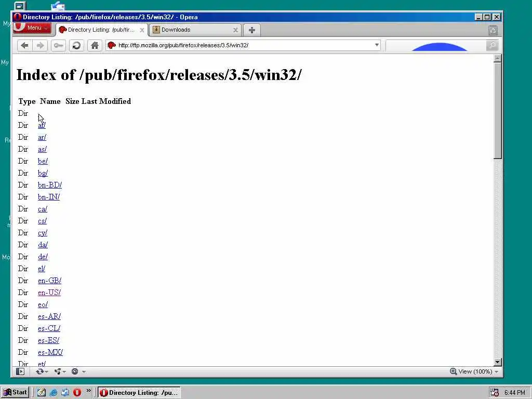Viewport: 532px width, 399px height.
Task: Click the task scheduler tray icon
Action: 494,393
